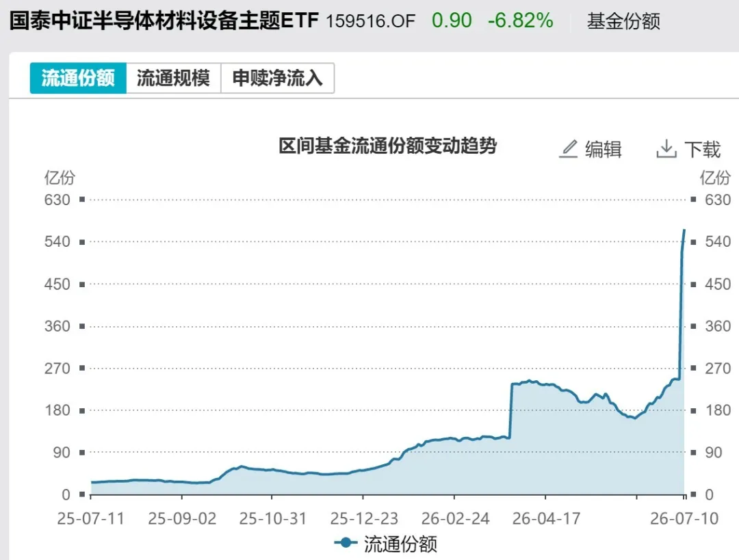Click the left y-axis value 450
The height and width of the screenshot is (560, 739).
(x=57, y=284)
